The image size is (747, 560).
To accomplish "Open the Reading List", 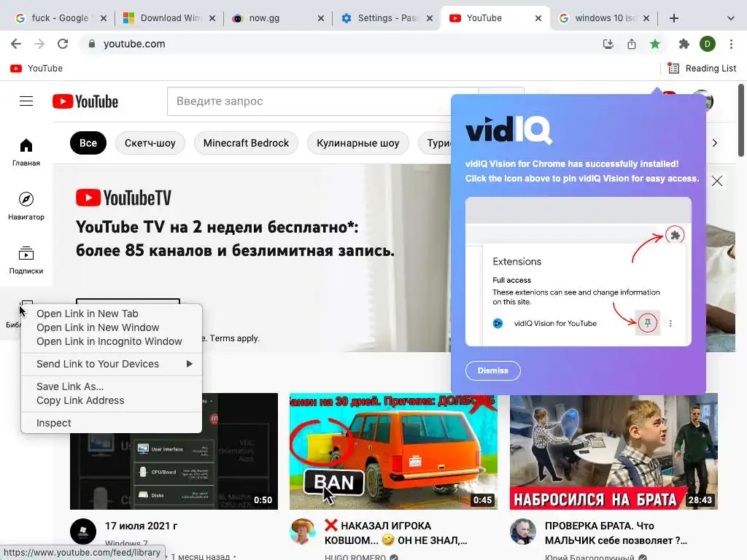I will point(702,69).
